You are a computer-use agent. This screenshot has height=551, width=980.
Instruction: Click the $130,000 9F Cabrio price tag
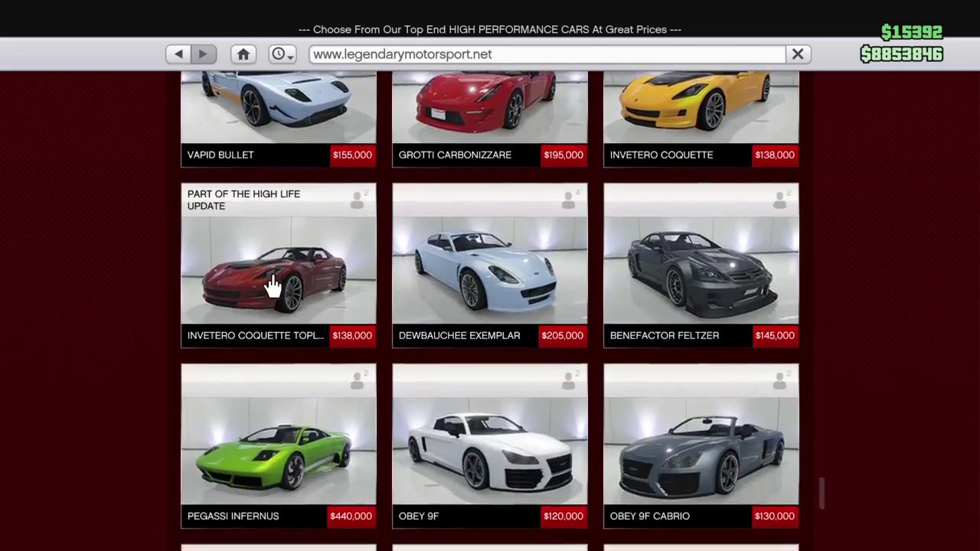[775, 516]
